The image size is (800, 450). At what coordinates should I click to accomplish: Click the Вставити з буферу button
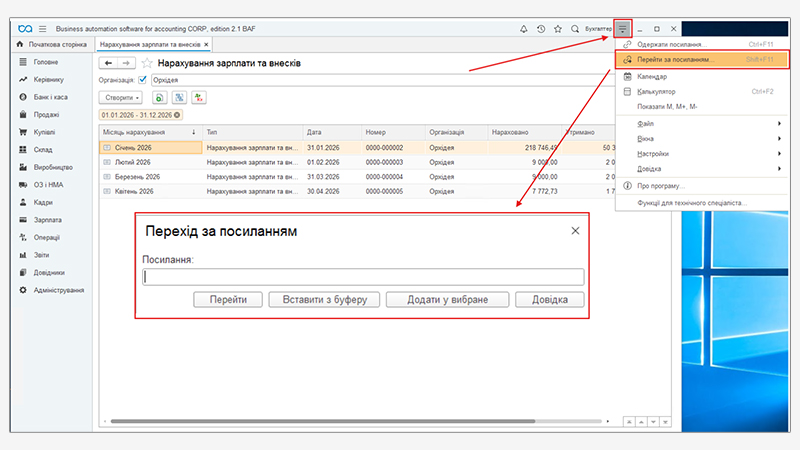(x=324, y=299)
